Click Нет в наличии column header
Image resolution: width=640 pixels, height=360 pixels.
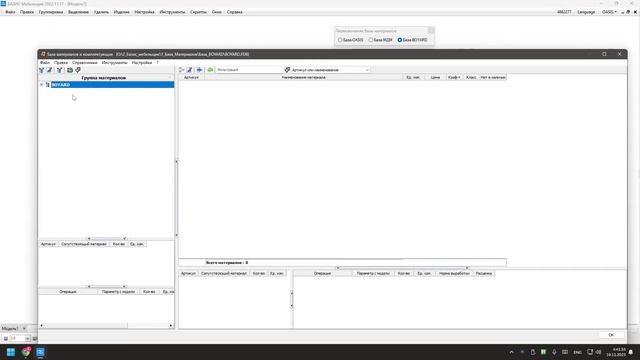(x=493, y=77)
